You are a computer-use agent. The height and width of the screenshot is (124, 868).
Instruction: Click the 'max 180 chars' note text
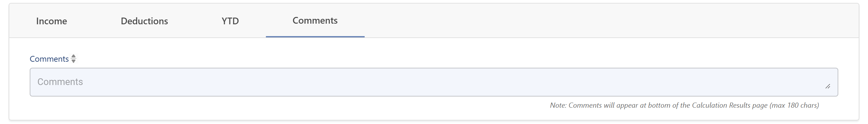pyautogui.click(x=794, y=105)
